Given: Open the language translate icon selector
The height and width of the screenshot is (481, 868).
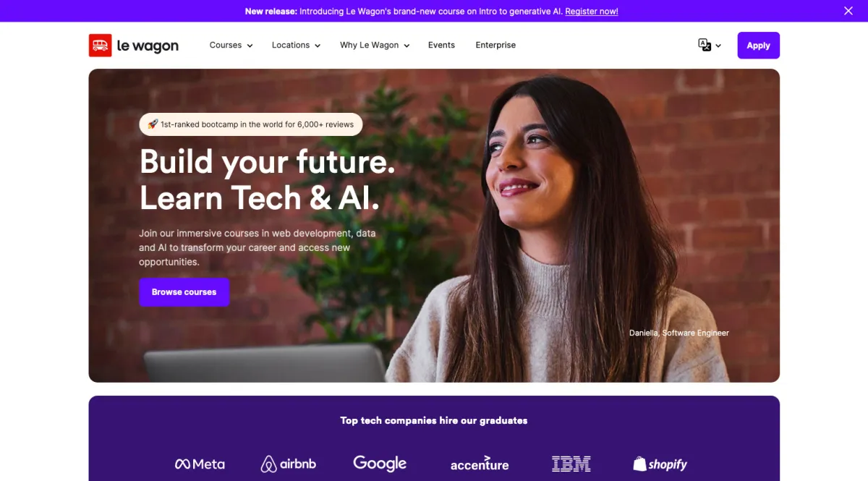Looking at the screenshot, I should click(709, 45).
